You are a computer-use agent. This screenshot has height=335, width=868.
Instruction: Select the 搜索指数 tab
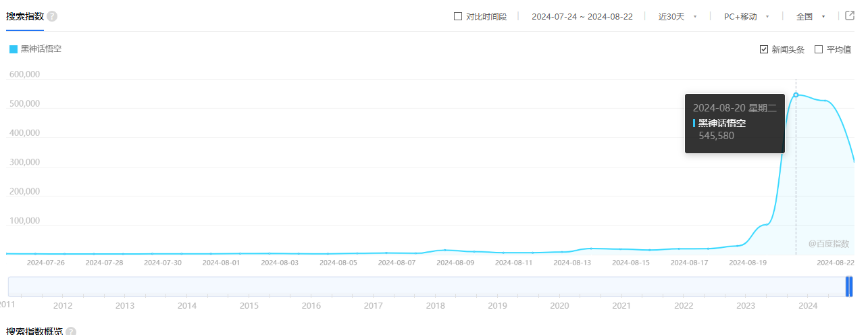point(24,16)
